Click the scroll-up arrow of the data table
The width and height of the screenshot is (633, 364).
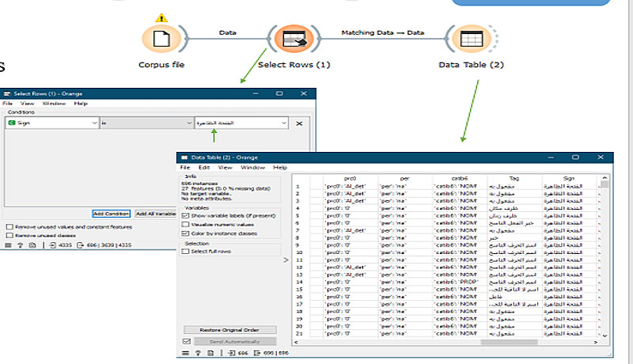605,177
